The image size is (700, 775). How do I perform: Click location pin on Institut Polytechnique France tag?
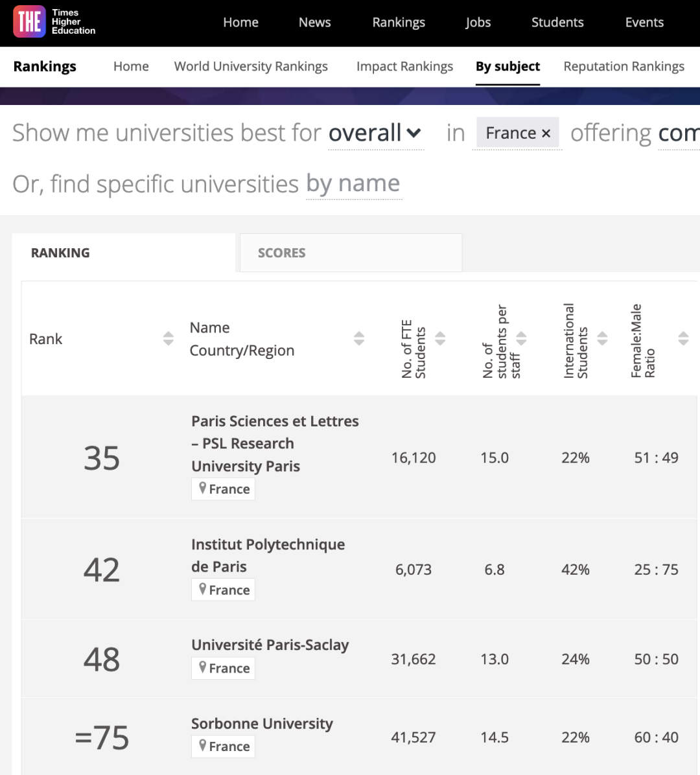coord(202,589)
